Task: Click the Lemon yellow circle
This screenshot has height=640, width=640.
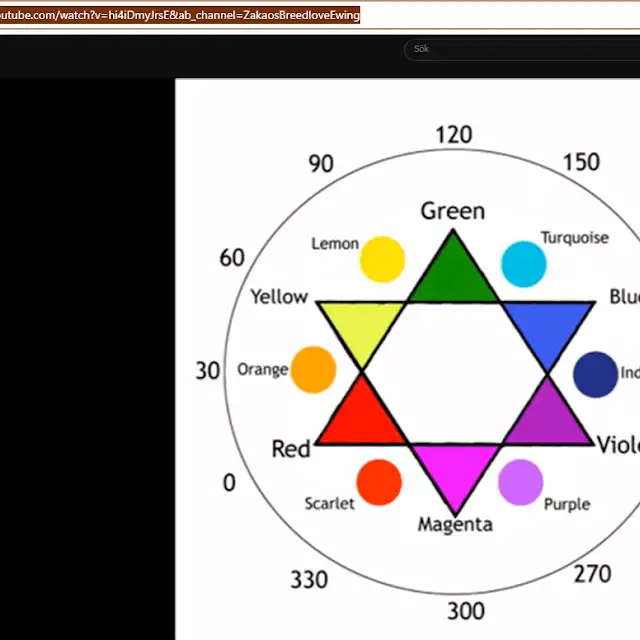Action: coord(381,259)
